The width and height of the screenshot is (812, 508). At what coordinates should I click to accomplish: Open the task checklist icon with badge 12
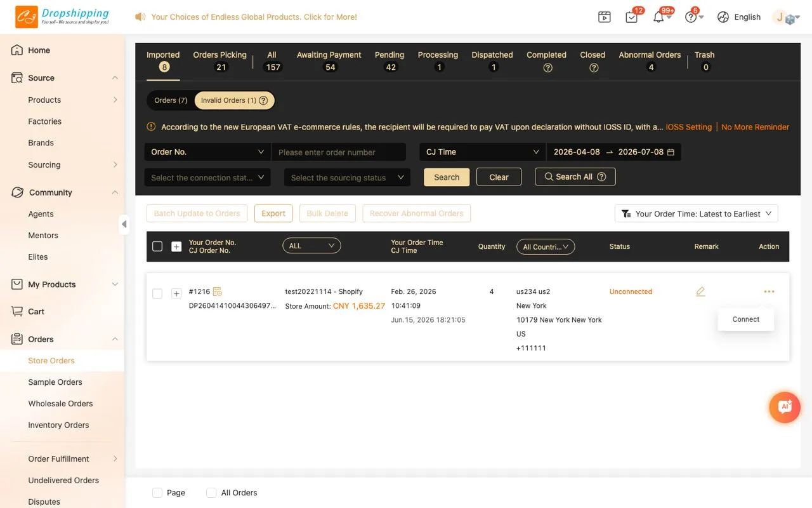click(632, 17)
